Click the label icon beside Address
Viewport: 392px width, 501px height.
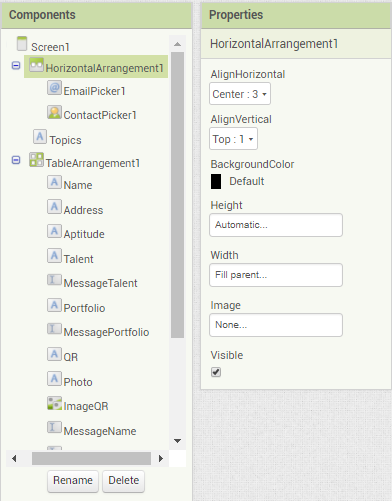coord(54,207)
